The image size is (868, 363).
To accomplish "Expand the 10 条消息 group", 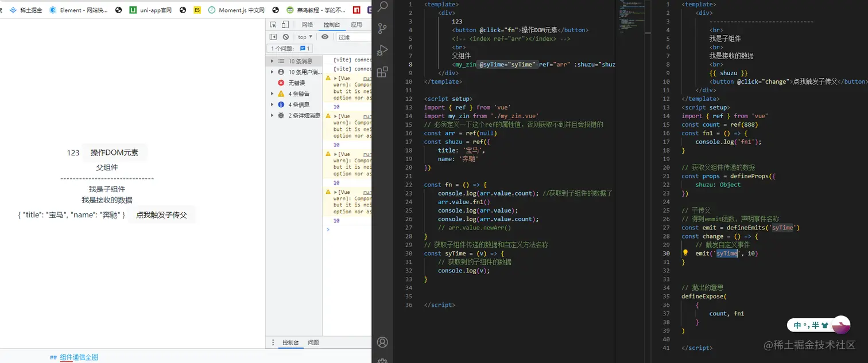I will coord(294,61).
